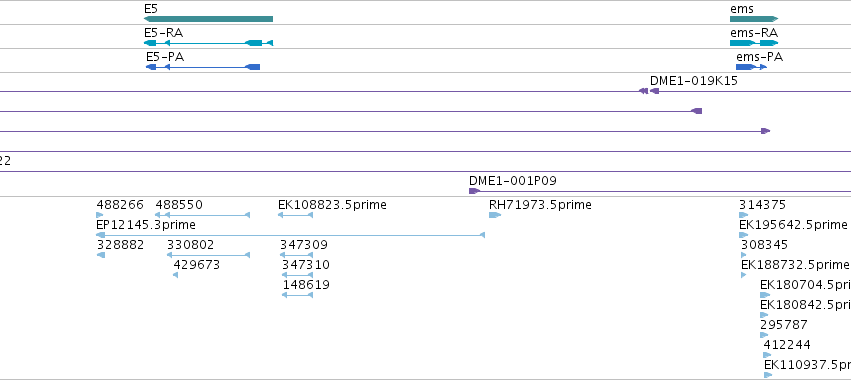Click the 148619 EST feature
Screen dimensions: 851x380
click(297, 295)
